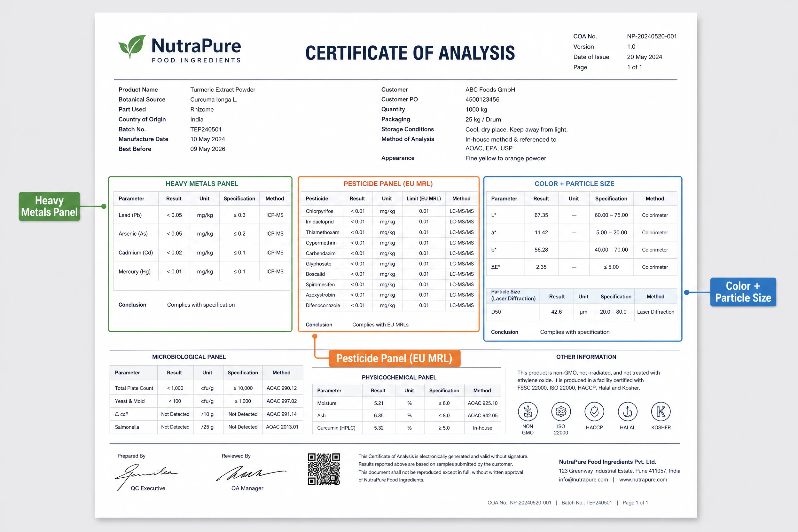Open the info@nutrapure.com email link
Screen dimensions: 798x532
pyautogui.click(x=583, y=480)
